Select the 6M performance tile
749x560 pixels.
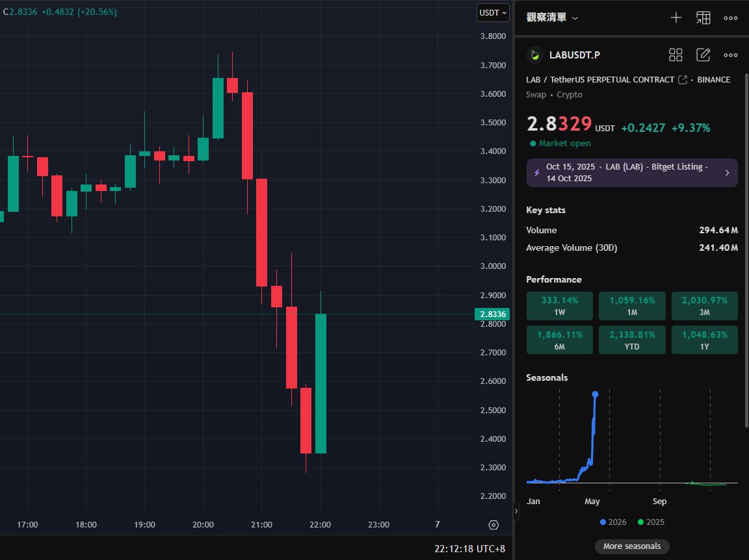[559, 340]
